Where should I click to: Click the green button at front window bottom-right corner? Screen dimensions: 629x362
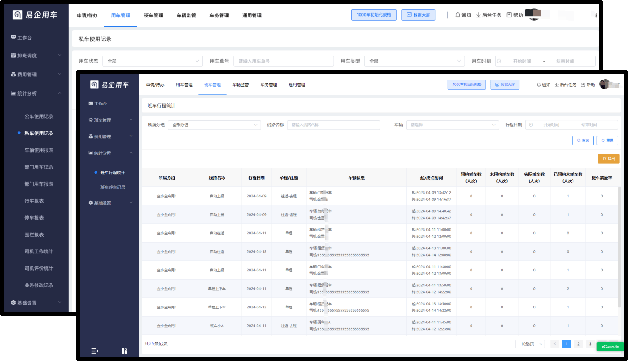[610, 346]
